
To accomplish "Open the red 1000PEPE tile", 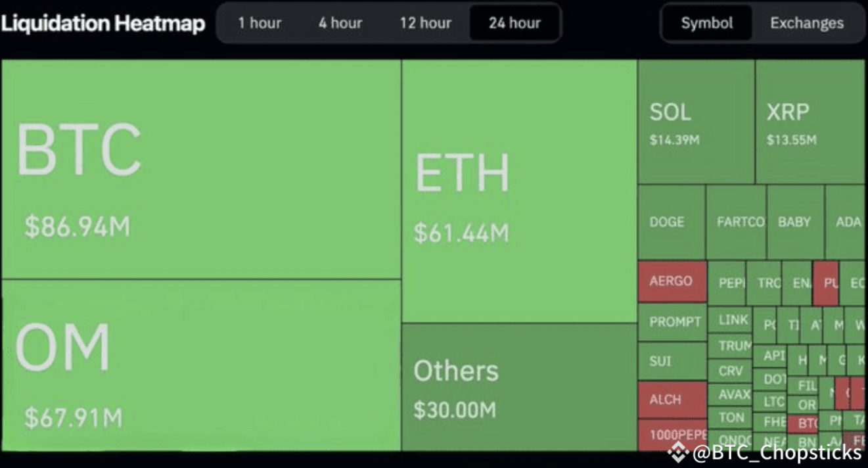I will tap(672, 435).
